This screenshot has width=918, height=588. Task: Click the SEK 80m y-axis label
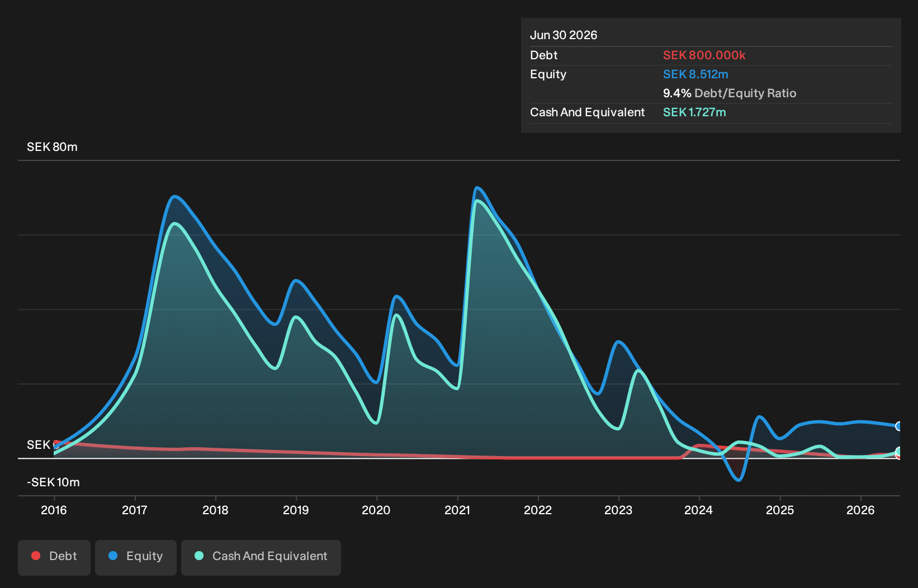click(52, 147)
